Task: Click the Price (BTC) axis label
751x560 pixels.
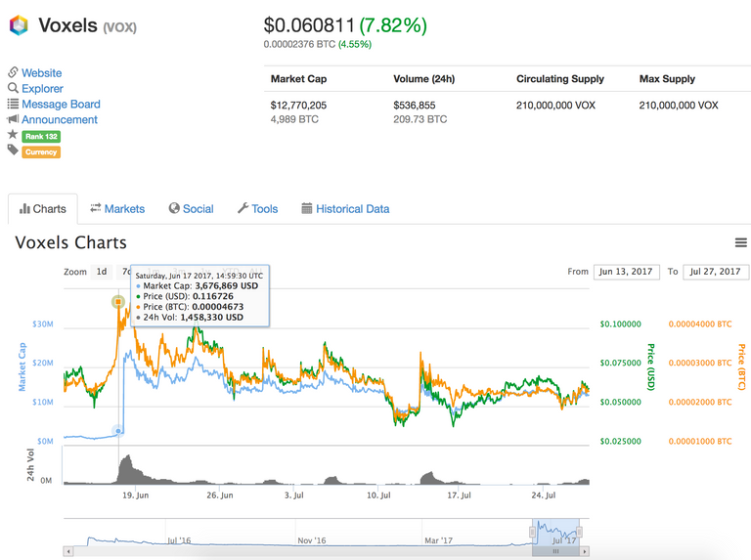Action: pos(741,367)
